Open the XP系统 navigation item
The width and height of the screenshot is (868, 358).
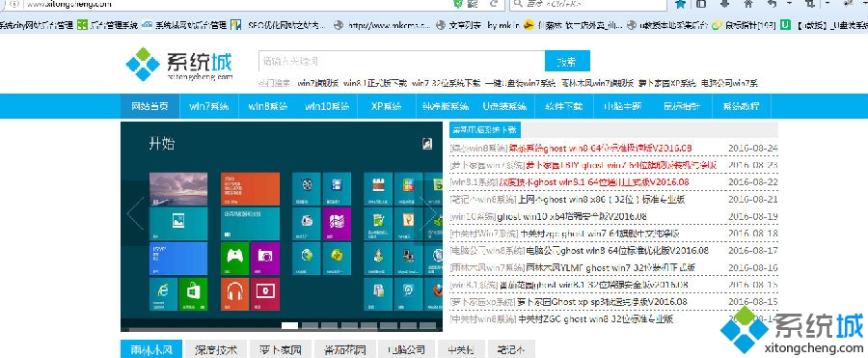(386, 106)
